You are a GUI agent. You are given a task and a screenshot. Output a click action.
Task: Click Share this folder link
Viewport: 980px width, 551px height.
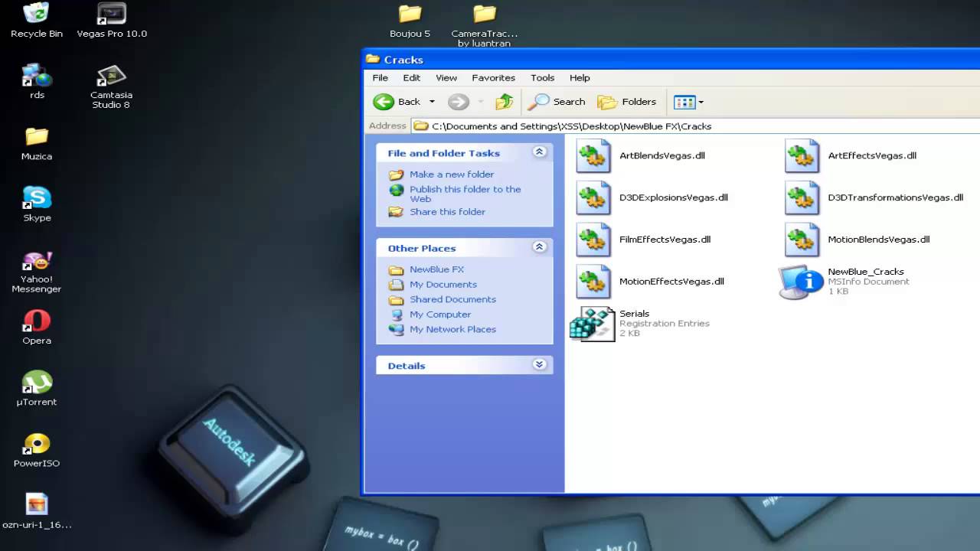point(447,212)
